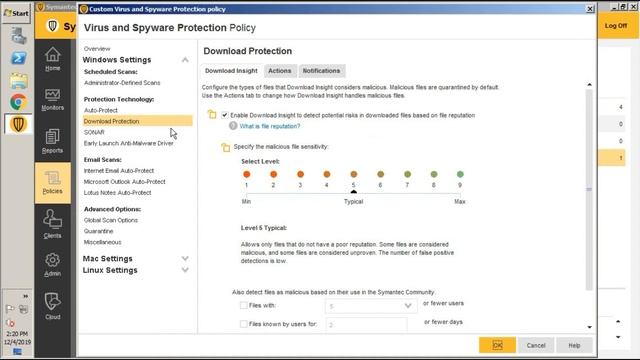Open Quarantine settings

point(99,231)
